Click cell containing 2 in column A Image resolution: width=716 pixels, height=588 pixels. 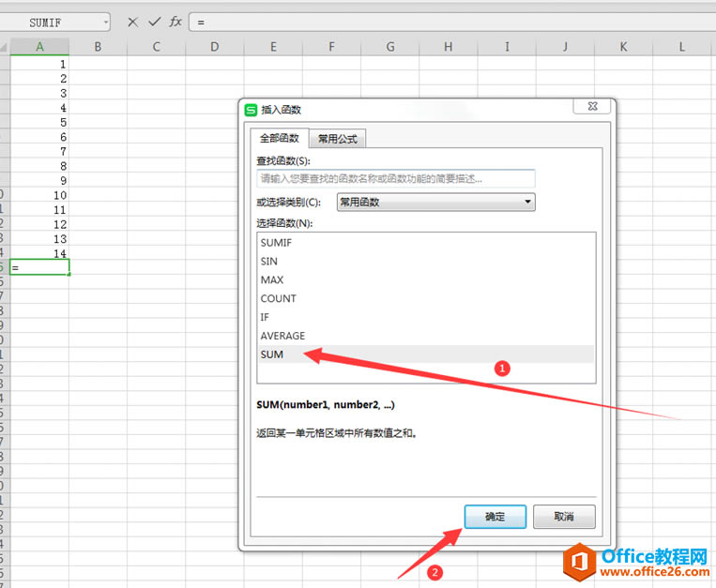click(x=39, y=78)
